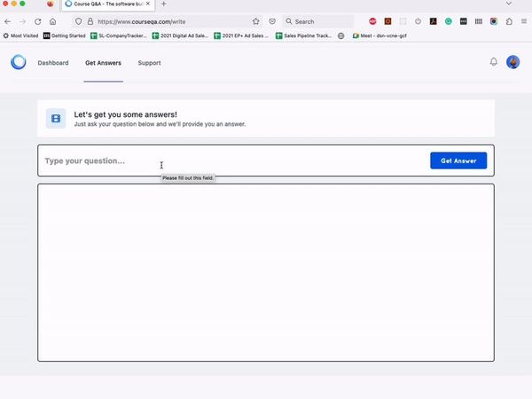Open the user profile avatar

click(512, 62)
